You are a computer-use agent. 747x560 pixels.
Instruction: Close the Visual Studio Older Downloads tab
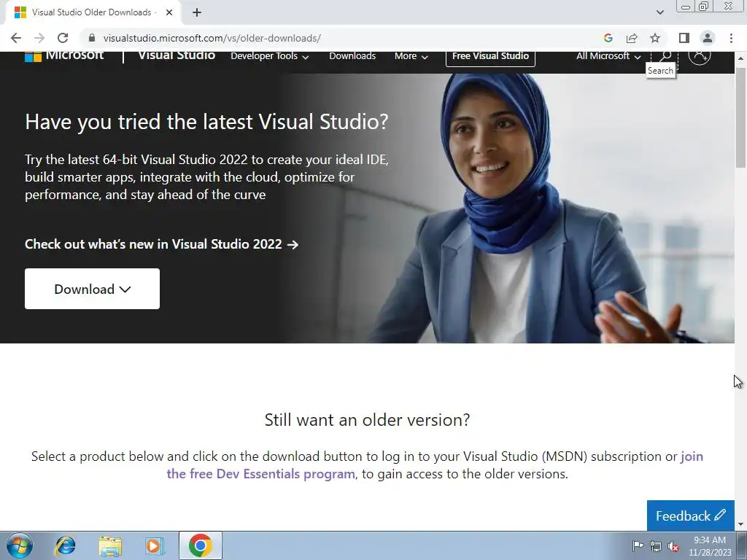[169, 12]
